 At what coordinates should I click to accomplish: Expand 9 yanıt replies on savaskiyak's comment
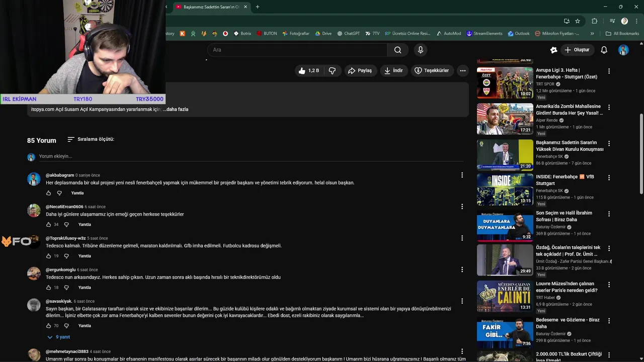coord(59,337)
